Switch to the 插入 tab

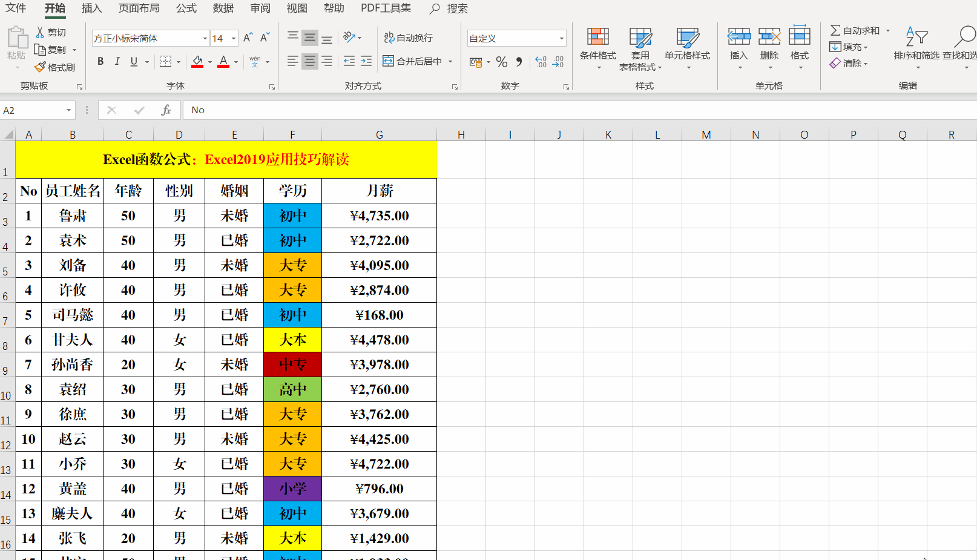click(91, 8)
